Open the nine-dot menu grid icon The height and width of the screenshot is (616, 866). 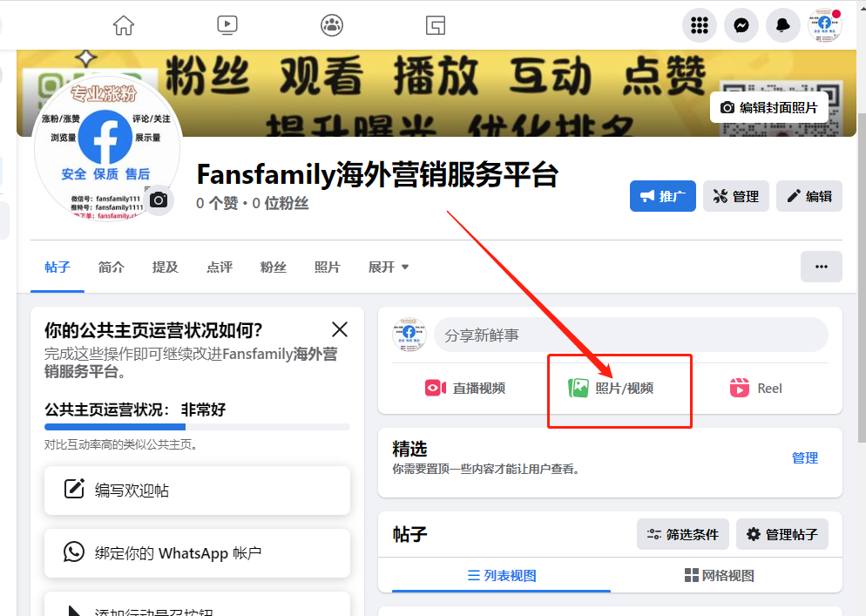[x=700, y=25]
